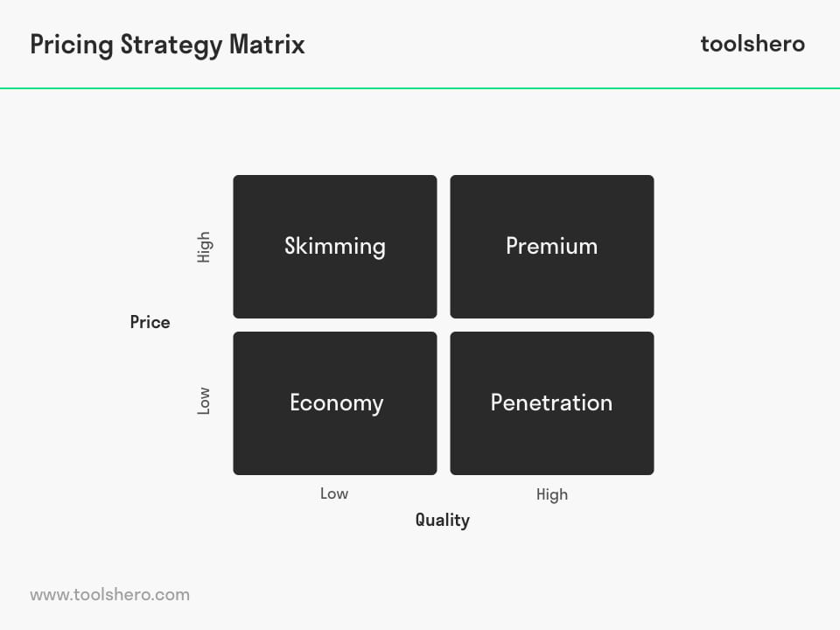
Task: Select the Penetration quadrant box
Action: [552, 403]
